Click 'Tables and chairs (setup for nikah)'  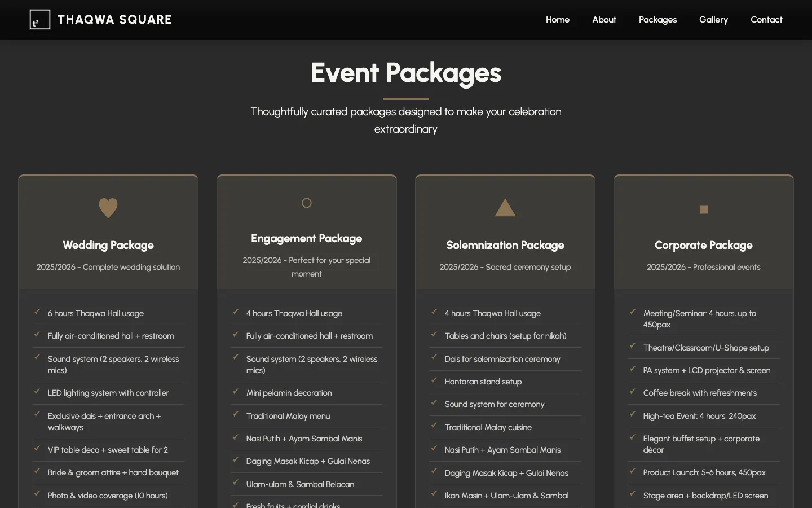coord(506,336)
